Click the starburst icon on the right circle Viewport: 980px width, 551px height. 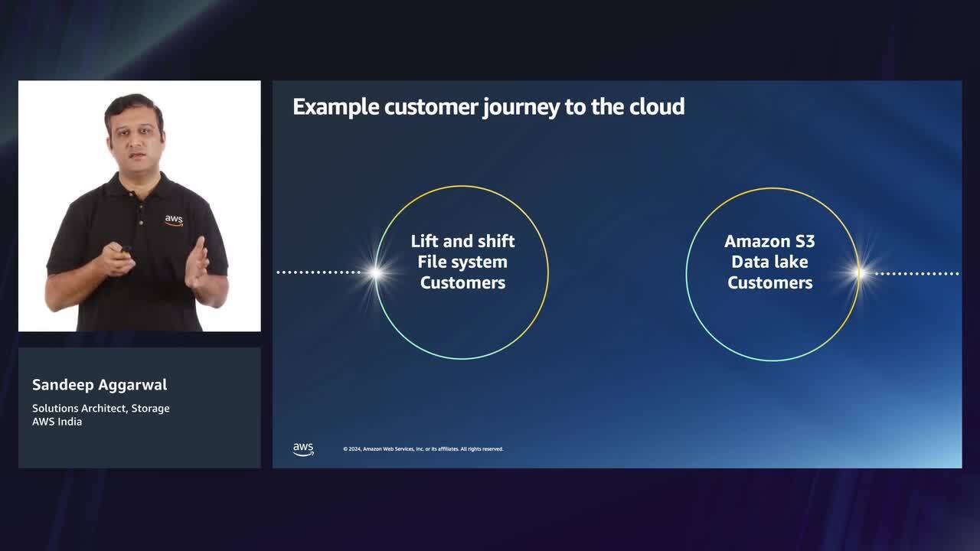859,272
